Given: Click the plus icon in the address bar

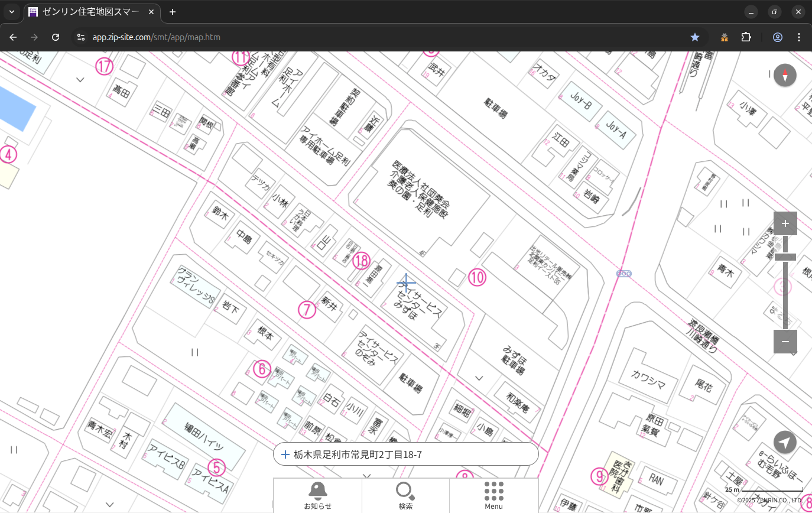Looking at the screenshot, I should click(285, 454).
